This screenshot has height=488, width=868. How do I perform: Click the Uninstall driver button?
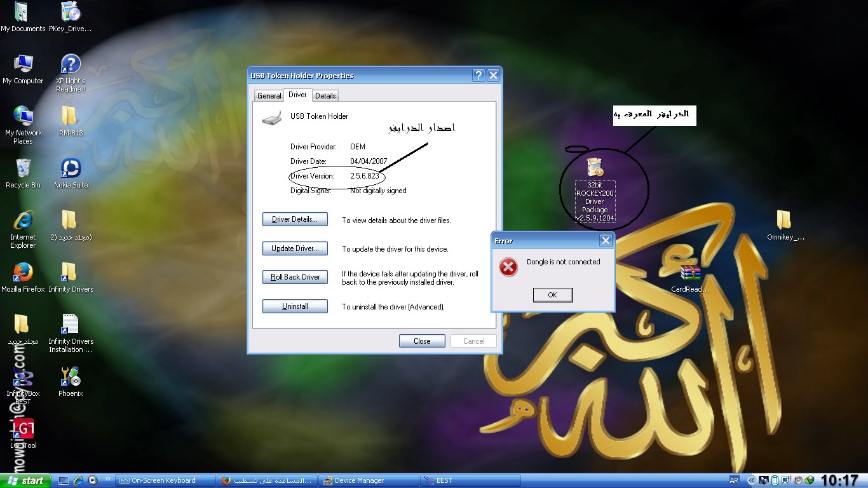[x=295, y=306]
